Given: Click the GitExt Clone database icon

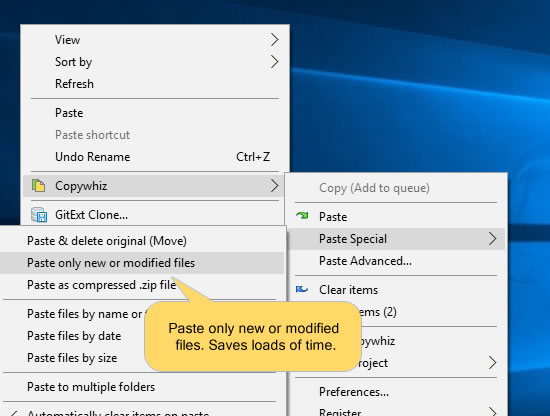Looking at the screenshot, I should [x=39, y=215].
